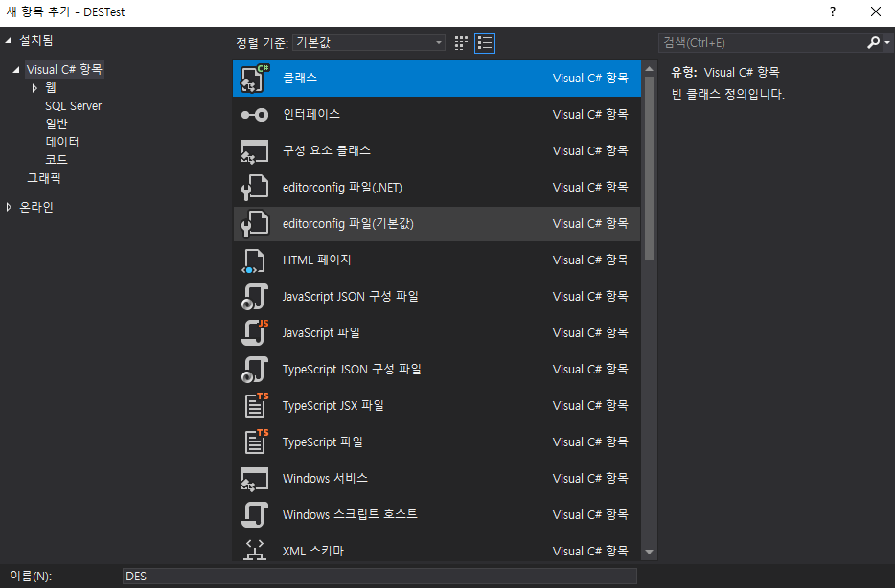Select the TypeScript 파일 icon
Image resolution: width=895 pixels, height=588 pixels.
(x=256, y=442)
